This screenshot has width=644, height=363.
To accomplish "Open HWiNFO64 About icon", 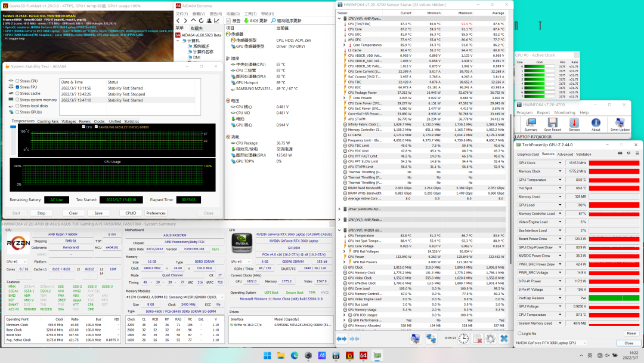I will tap(596, 125).
